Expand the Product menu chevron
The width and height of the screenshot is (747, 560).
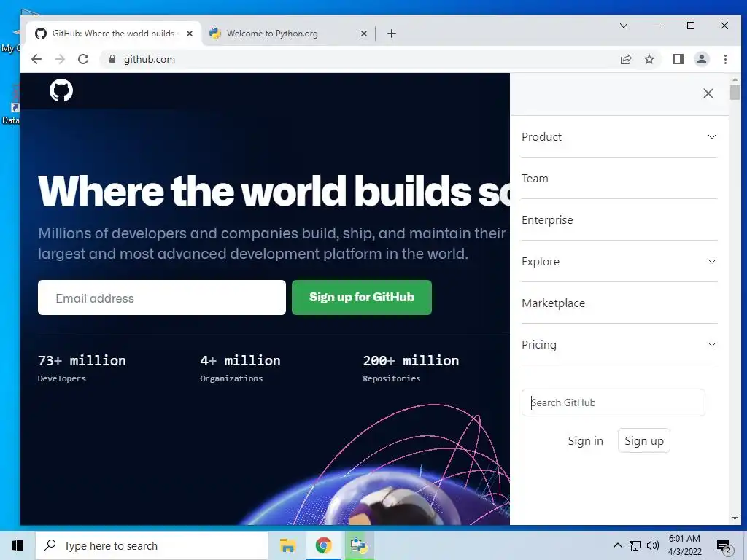(712, 136)
